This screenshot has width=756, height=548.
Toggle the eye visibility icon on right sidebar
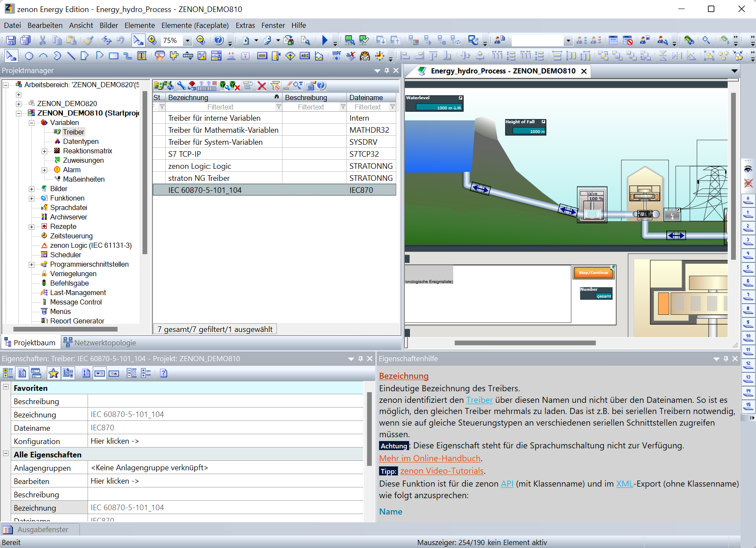point(748,169)
